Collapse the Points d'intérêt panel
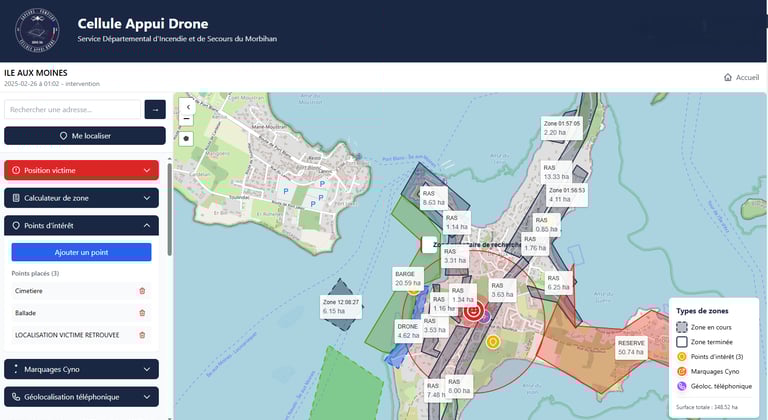Screen dimensions: 768x420 (81, 225)
